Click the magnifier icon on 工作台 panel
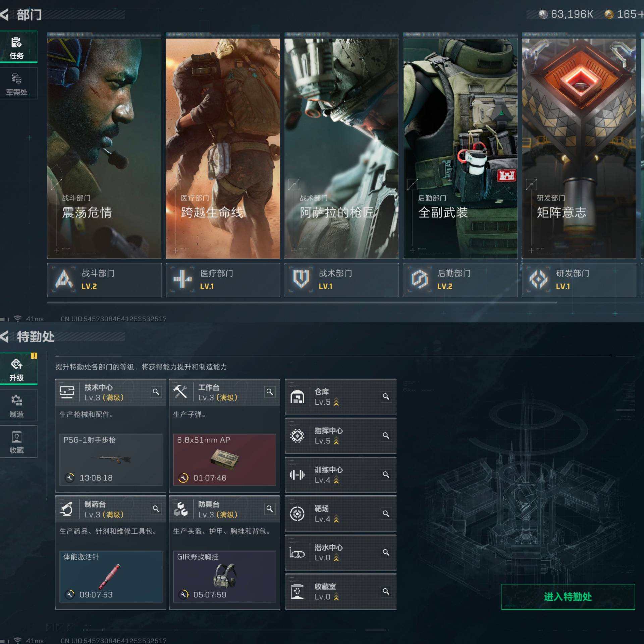The height and width of the screenshot is (644, 644). (x=270, y=392)
